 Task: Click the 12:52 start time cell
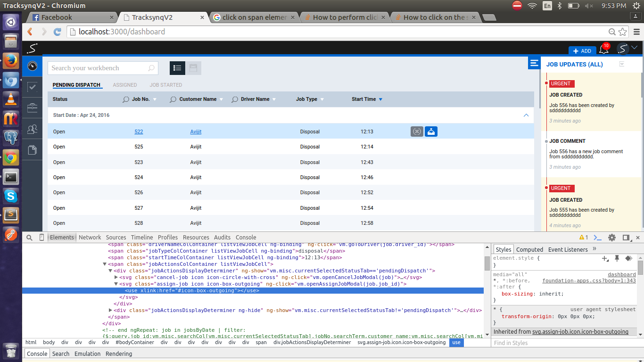point(367,192)
